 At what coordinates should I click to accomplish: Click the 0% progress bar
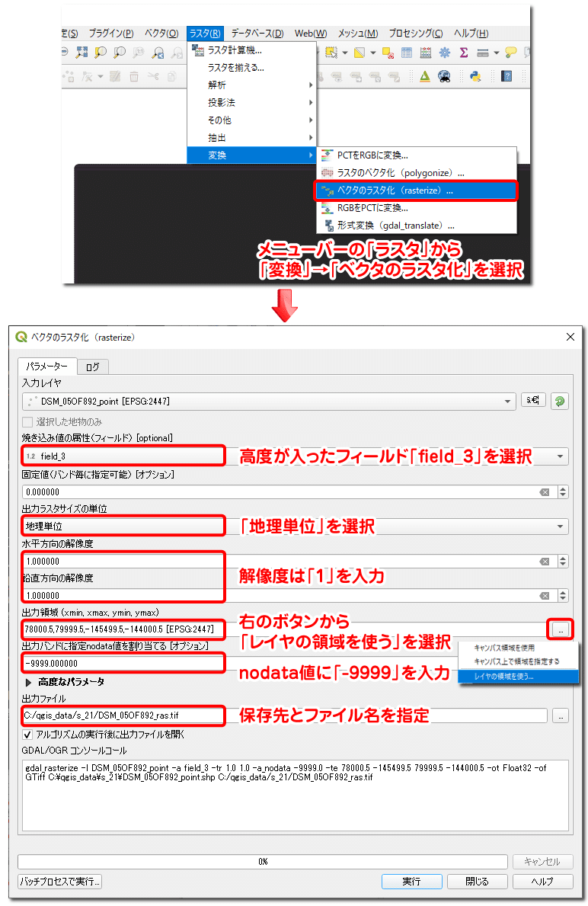263,862
